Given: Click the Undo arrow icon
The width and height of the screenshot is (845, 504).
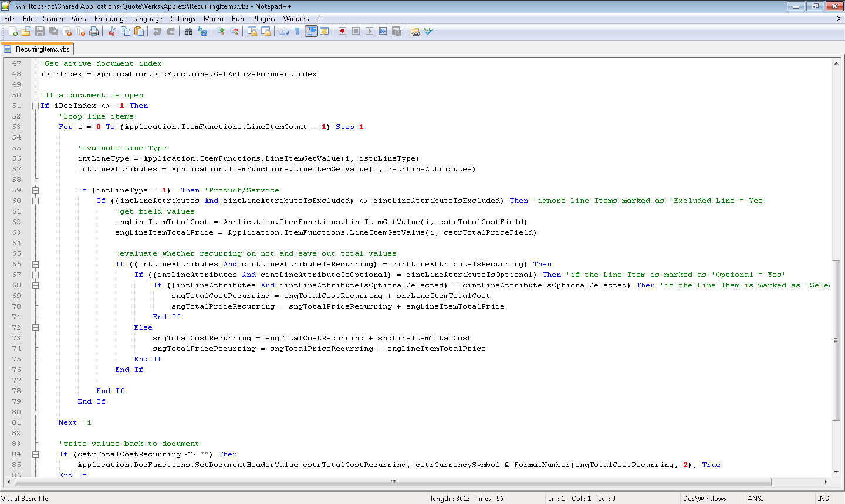Looking at the screenshot, I should pyautogui.click(x=157, y=31).
